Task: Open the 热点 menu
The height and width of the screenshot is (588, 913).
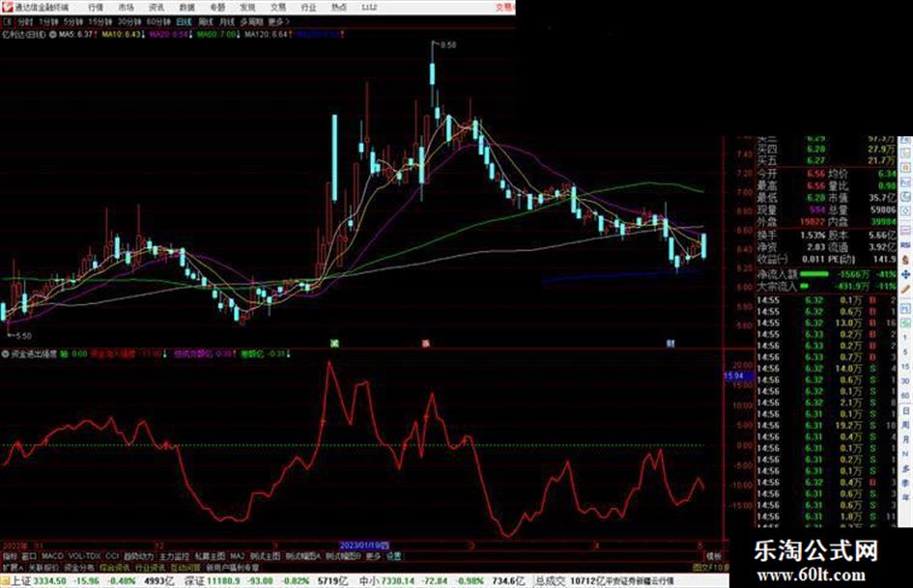Action: (339, 8)
